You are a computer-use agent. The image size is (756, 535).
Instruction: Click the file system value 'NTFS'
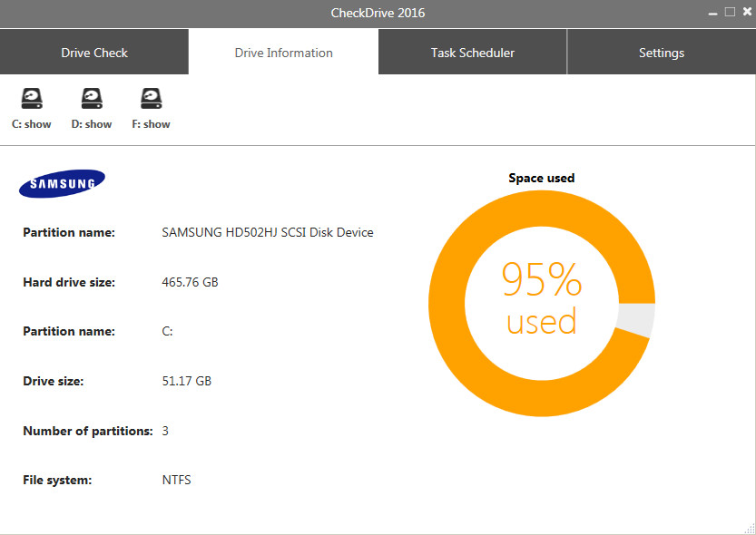click(x=176, y=480)
